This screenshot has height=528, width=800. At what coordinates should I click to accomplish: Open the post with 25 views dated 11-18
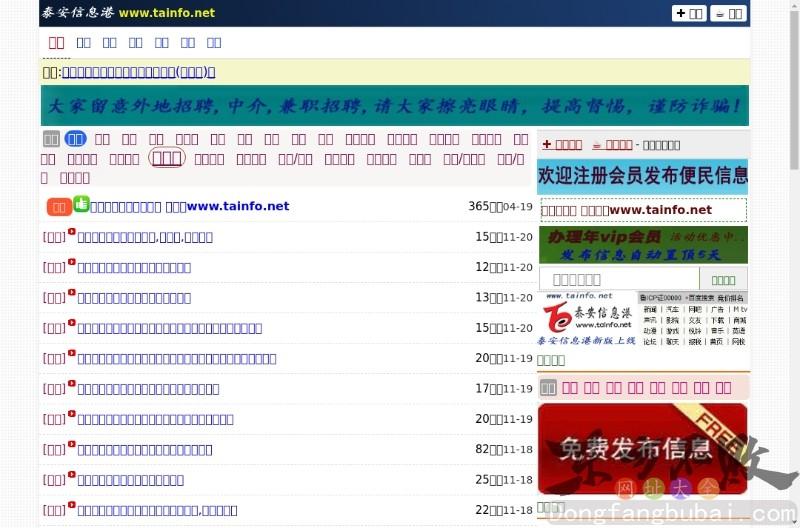point(131,480)
